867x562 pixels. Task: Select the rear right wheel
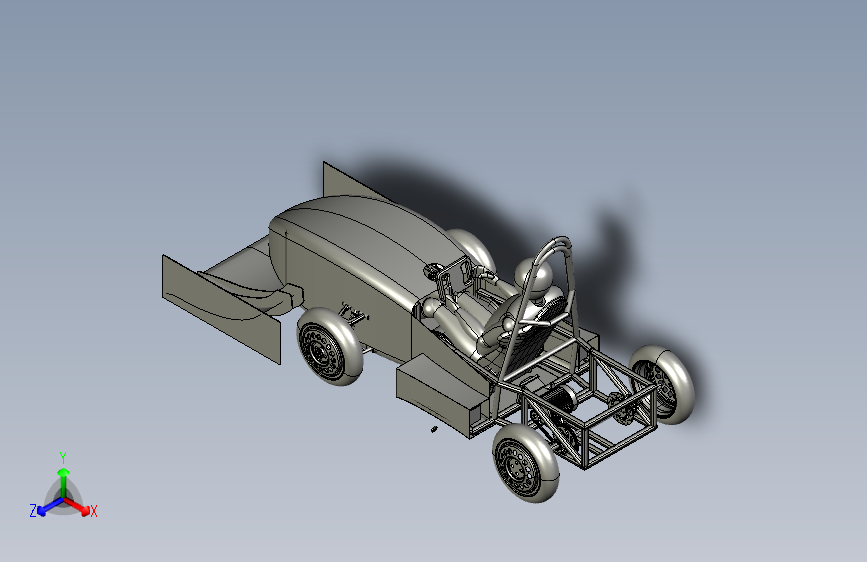[662, 384]
